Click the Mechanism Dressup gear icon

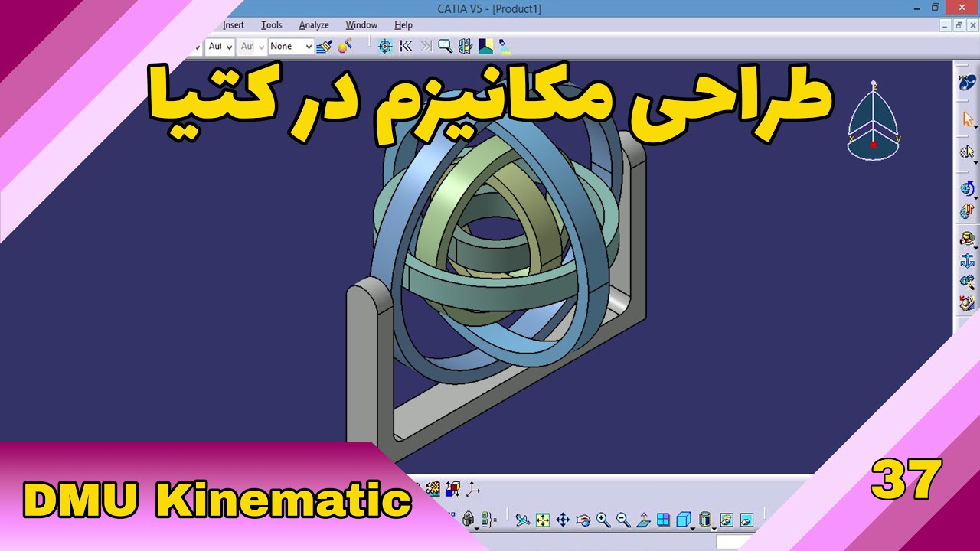click(x=967, y=188)
